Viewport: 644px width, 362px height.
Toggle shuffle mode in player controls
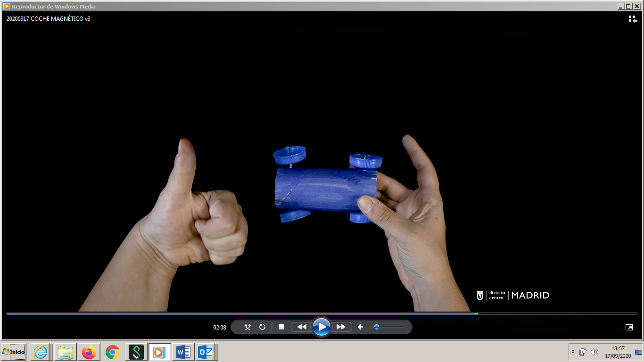(x=248, y=327)
